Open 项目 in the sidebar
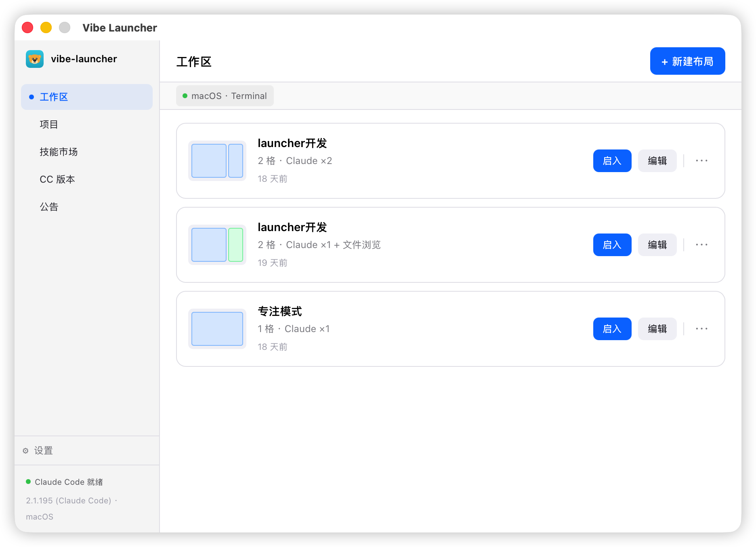756x547 pixels. (x=87, y=124)
